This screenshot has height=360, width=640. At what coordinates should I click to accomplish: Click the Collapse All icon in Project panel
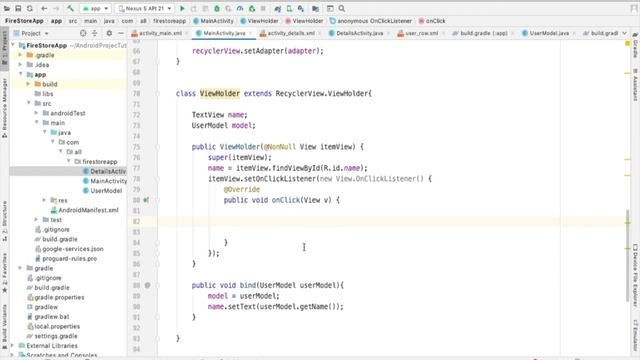click(x=95, y=33)
